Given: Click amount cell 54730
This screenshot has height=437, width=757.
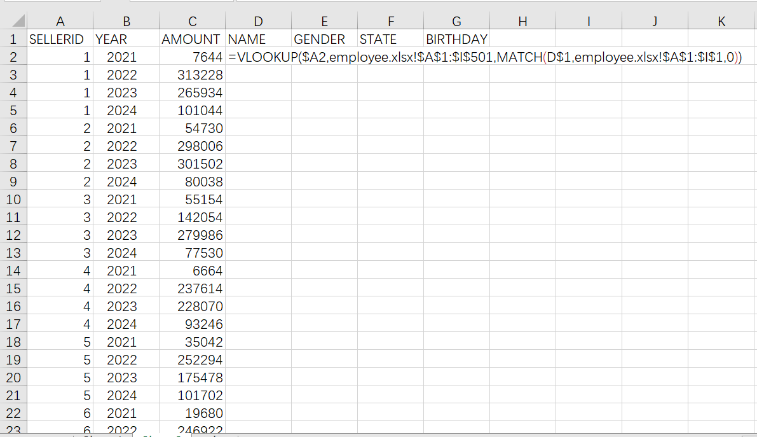Looking at the screenshot, I should (x=192, y=128).
